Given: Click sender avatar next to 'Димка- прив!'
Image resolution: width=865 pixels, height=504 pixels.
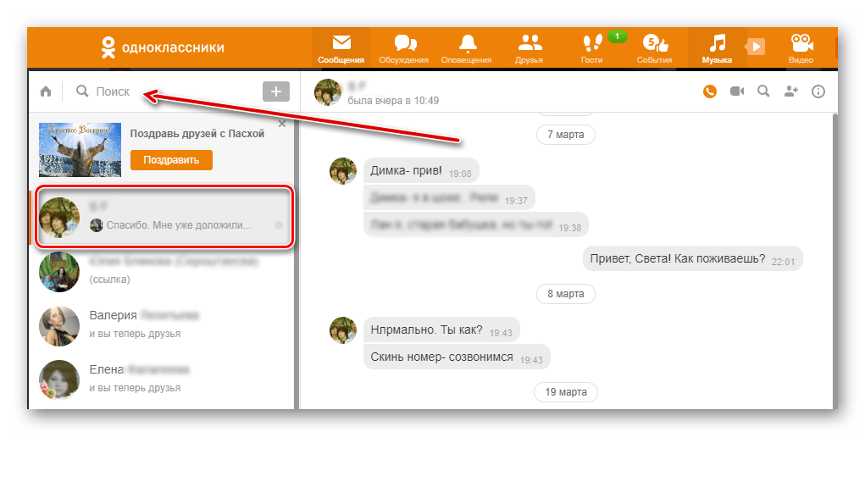Looking at the screenshot, I should point(343,171).
